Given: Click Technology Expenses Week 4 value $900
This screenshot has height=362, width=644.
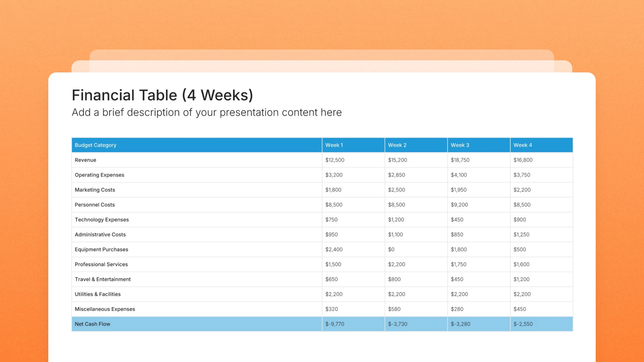Looking at the screenshot, I should (x=520, y=220).
